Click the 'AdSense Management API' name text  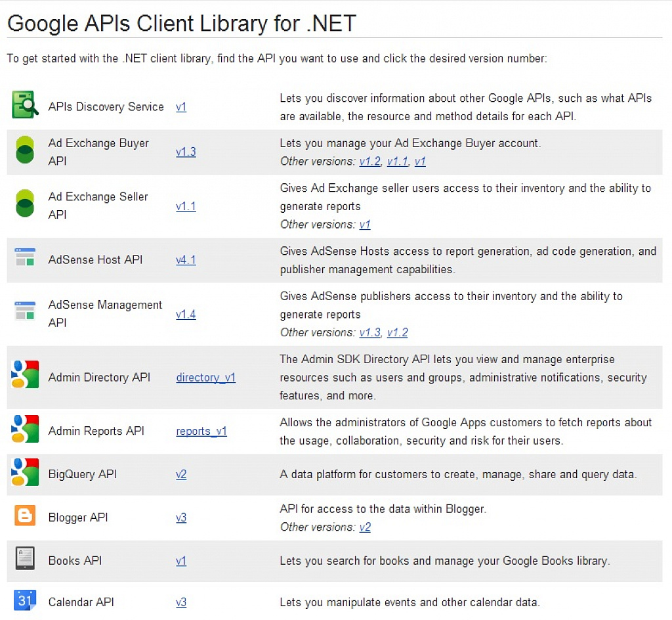click(x=105, y=313)
